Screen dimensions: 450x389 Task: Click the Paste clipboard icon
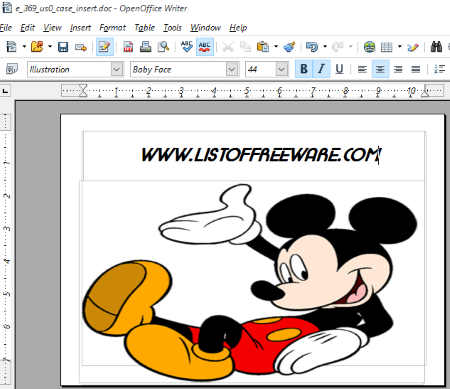(263, 47)
